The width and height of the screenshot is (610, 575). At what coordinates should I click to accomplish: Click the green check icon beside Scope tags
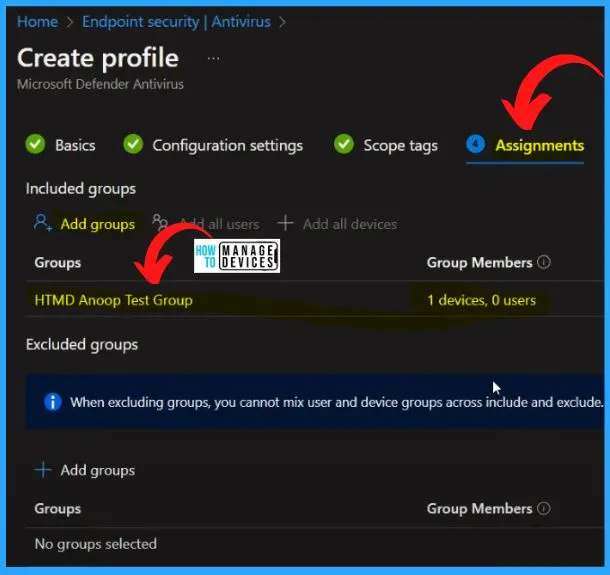click(x=344, y=144)
